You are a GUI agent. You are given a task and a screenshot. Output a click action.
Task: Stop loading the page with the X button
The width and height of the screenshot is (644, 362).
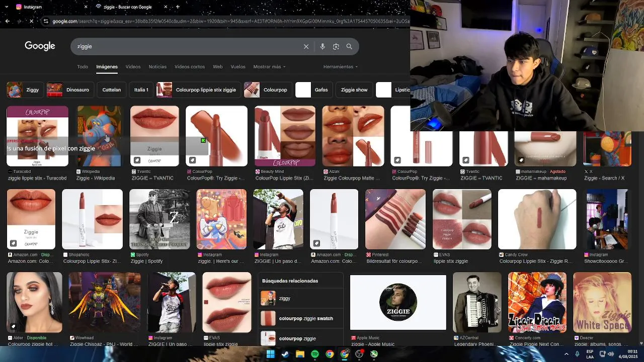(31, 21)
